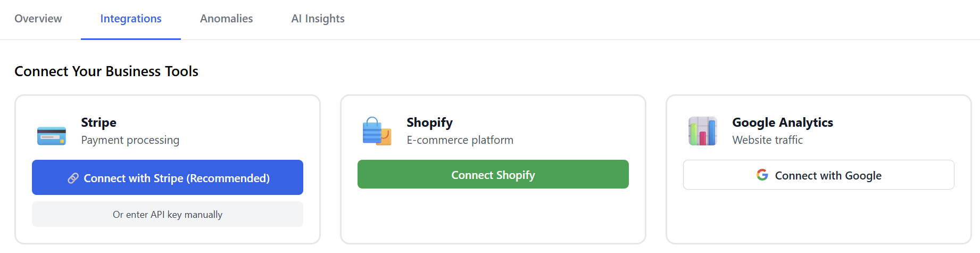This screenshot has height=253, width=980.
Task: Click the chain link icon in Stripe button
Action: pos(73,178)
